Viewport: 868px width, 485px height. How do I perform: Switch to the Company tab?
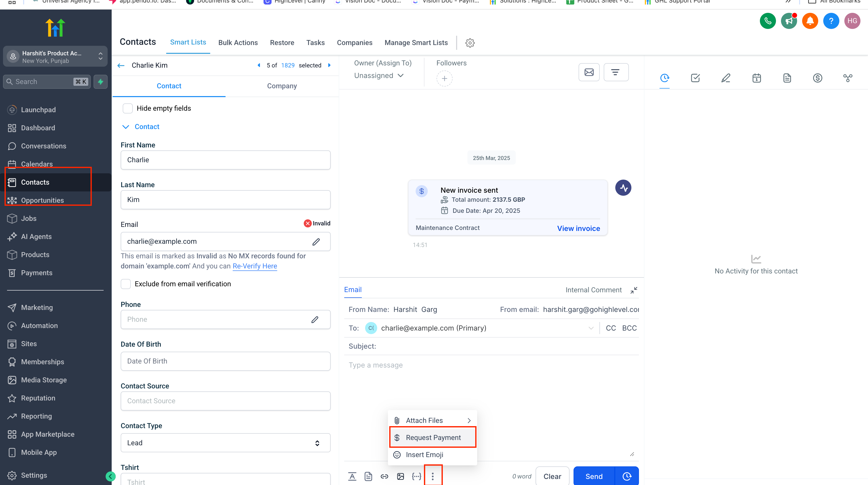pyautogui.click(x=282, y=86)
